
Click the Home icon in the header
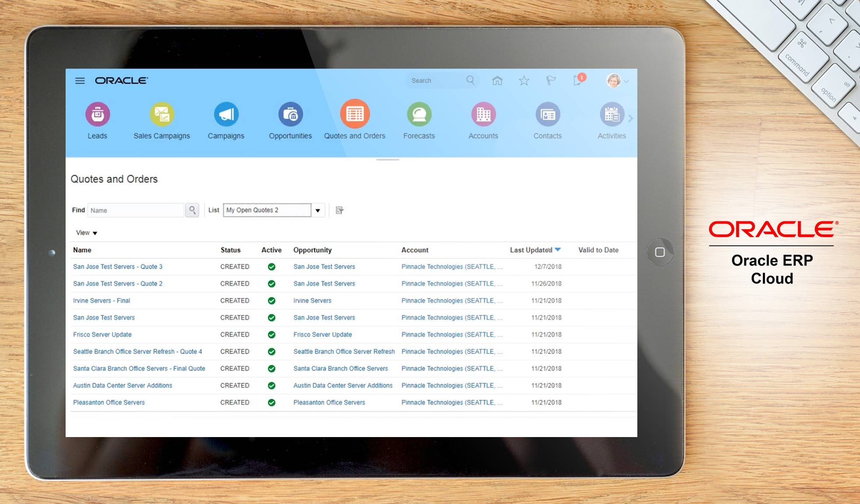(x=497, y=80)
